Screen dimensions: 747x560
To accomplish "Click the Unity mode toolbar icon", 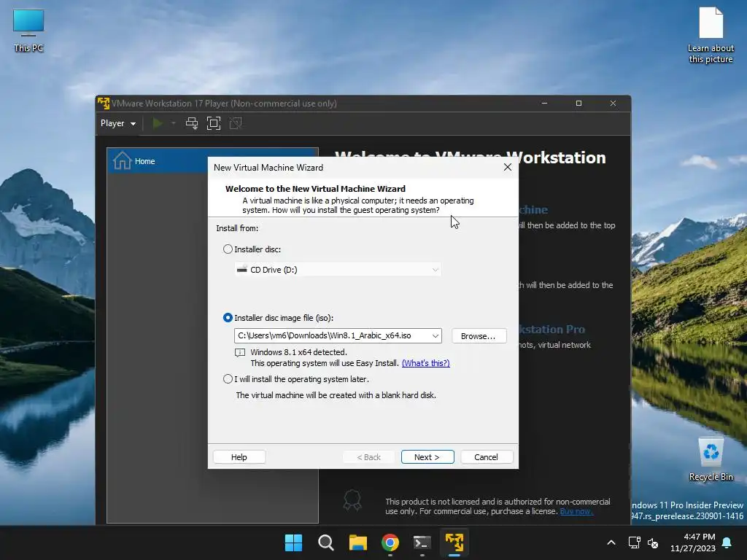I will [236, 123].
